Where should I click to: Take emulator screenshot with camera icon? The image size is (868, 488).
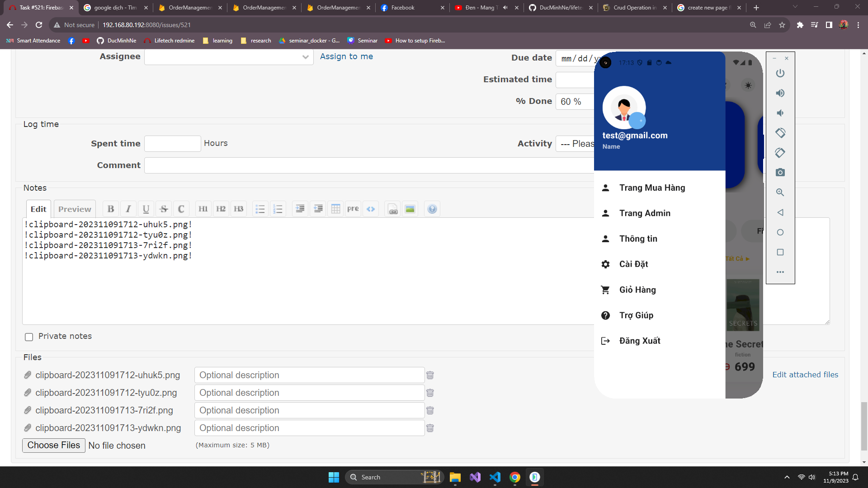pos(780,173)
